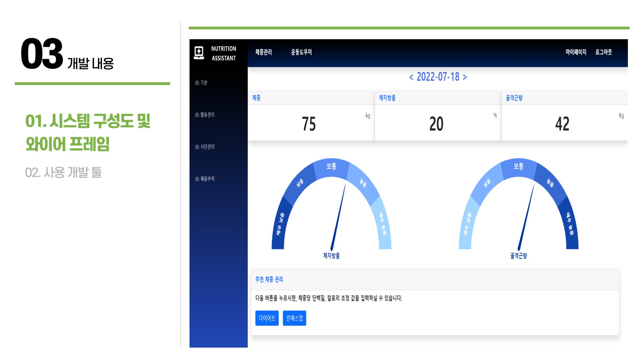This screenshot has width=644, height=362.
Task: Click the 체지방률 label under the gauge
Action: coord(331,256)
